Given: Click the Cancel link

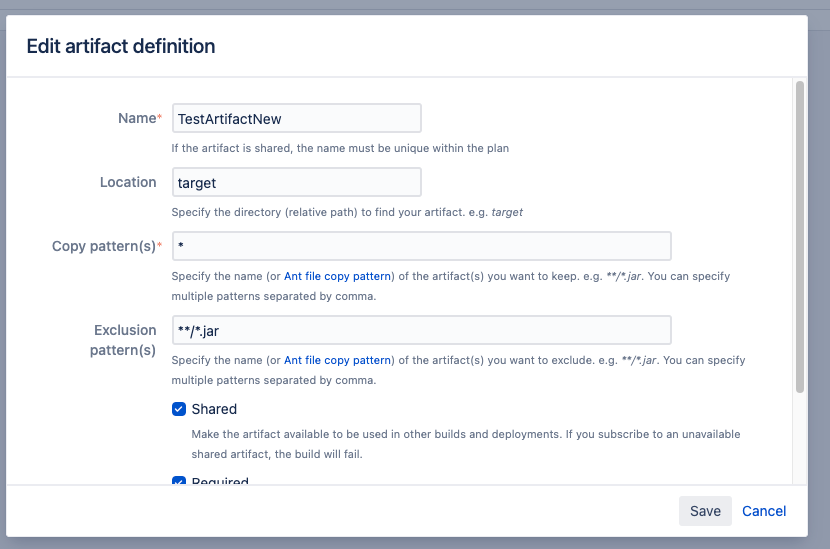Looking at the screenshot, I should [764, 511].
